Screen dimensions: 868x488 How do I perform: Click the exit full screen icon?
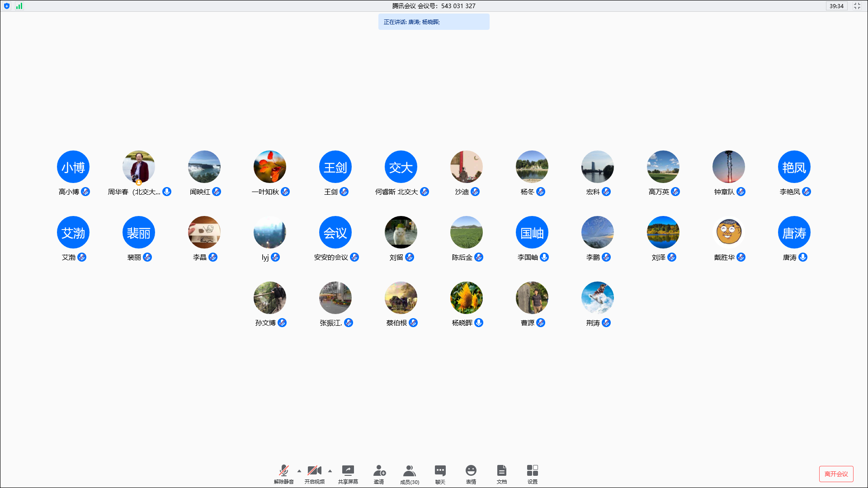click(x=857, y=6)
